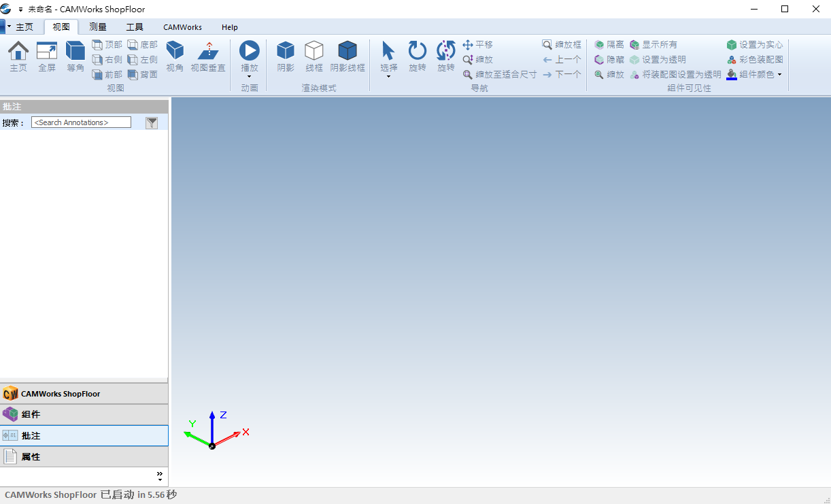The height and width of the screenshot is (504, 831).
Task: Expand the 选择 select dropdown arrow
Action: pyautogui.click(x=389, y=76)
